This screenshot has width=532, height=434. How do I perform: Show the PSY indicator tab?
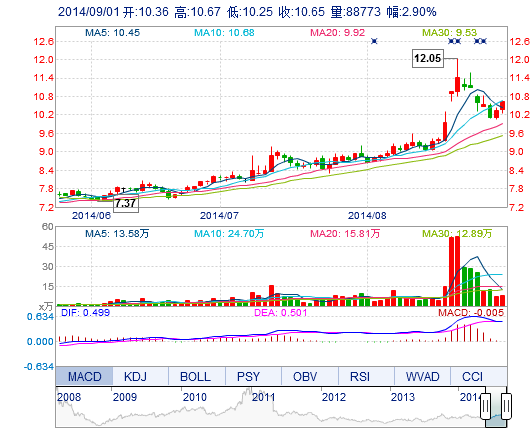coord(253,376)
